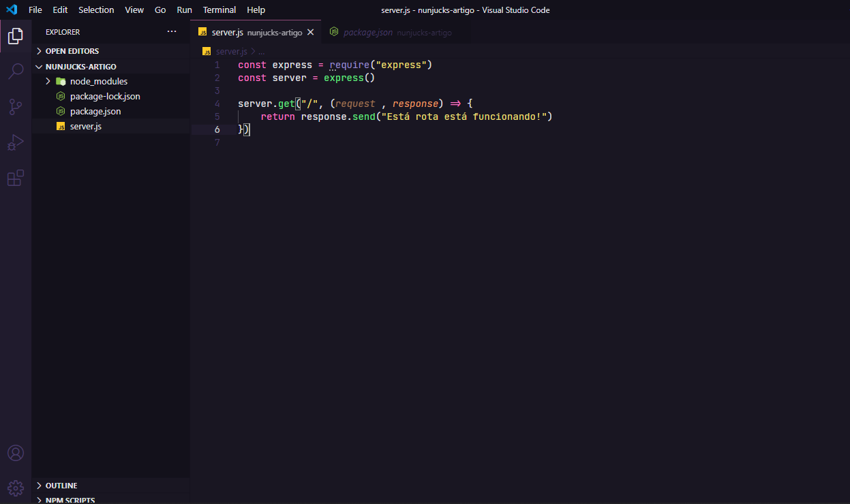Click the JS icon in breadcrumb
The width and height of the screenshot is (850, 504).
coord(207,51)
